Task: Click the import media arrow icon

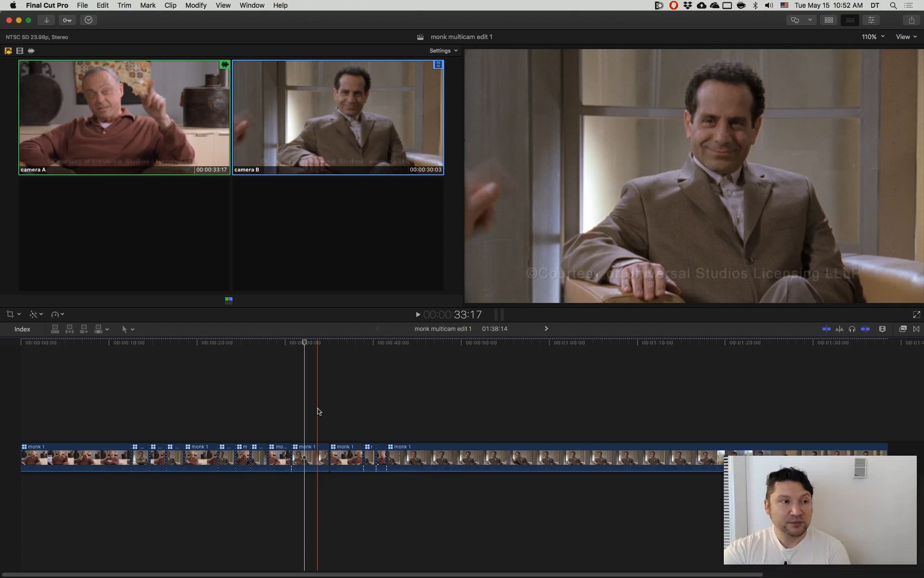Action: [x=46, y=20]
